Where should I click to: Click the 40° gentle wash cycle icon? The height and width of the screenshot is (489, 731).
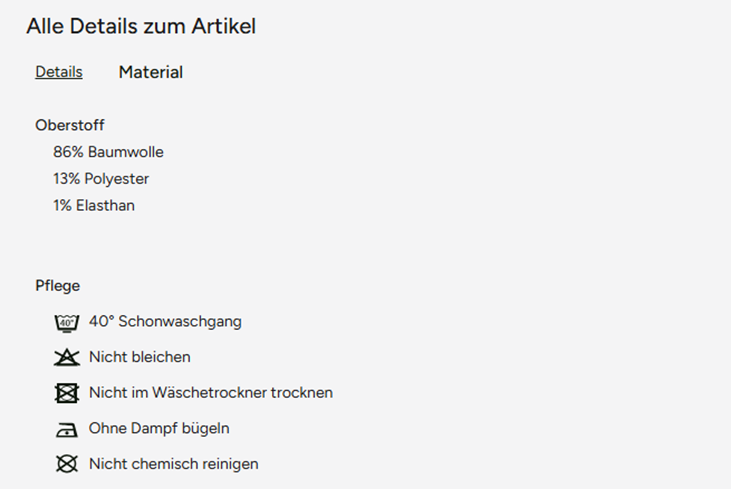point(66,322)
